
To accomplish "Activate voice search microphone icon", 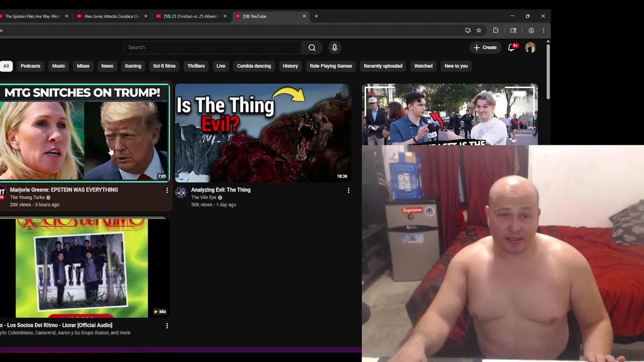I will pyautogui.click(x=335, y=47).
